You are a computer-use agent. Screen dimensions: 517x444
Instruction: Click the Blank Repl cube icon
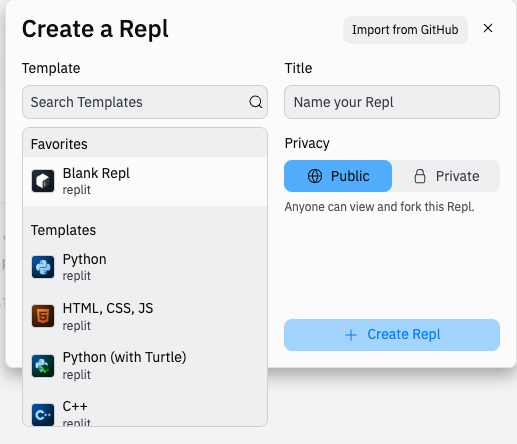43,181
